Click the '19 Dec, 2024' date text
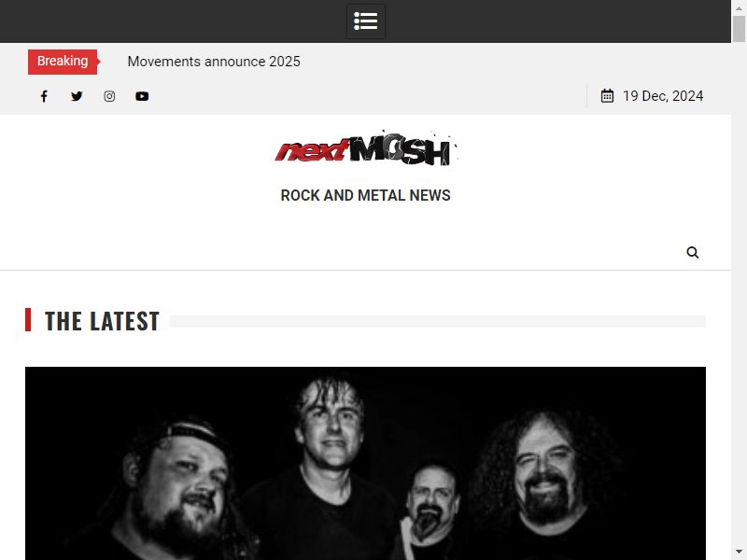The image size is (747, 560). (663, 96)
